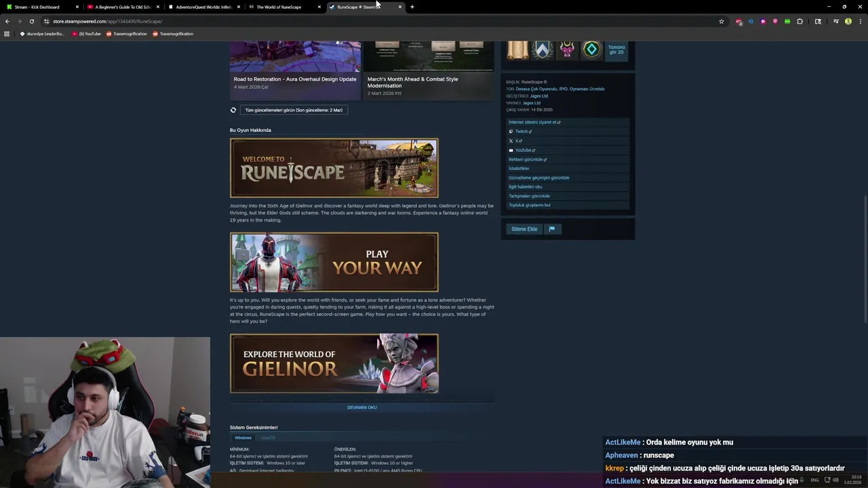Click ENG language indicator in system tray

pyautogui.click(x=814, y=480)
